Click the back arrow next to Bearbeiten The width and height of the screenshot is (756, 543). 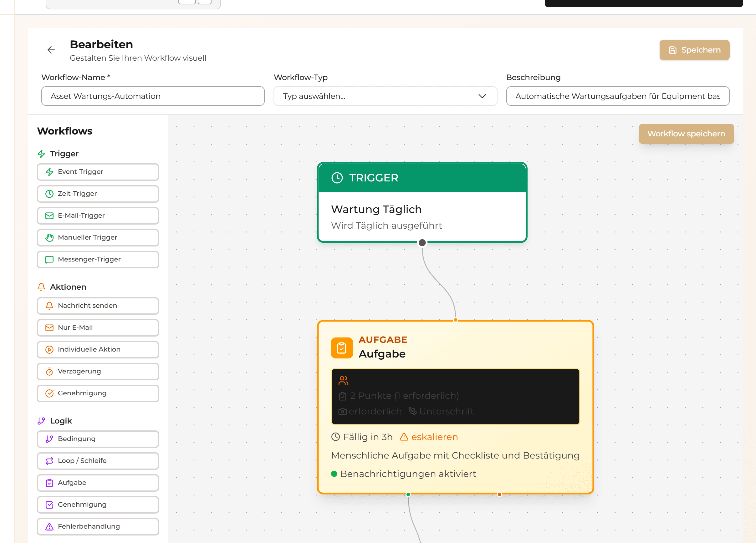point(51,50)
